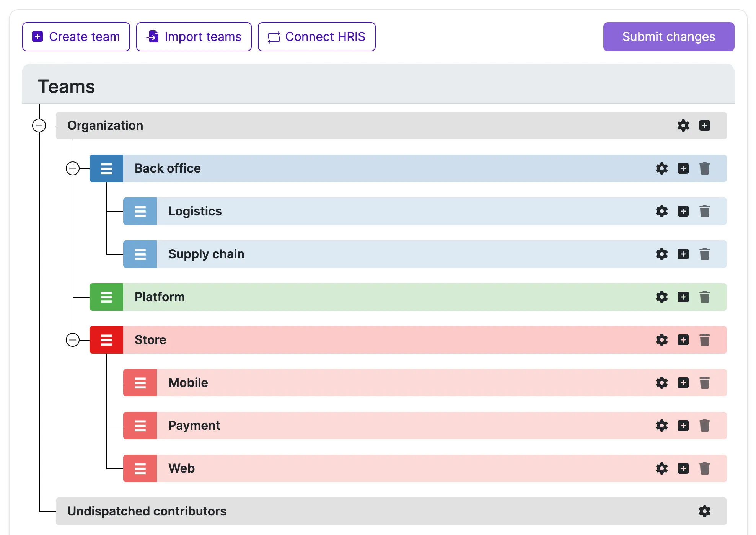
Task: Delete the Platform team
Action: pos(704,297)
